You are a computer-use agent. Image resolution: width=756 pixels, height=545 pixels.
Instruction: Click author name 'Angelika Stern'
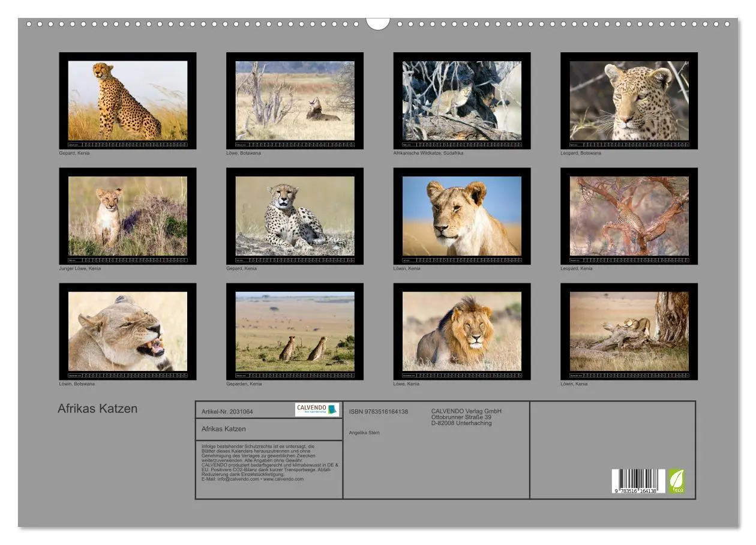tap(364, 433)
